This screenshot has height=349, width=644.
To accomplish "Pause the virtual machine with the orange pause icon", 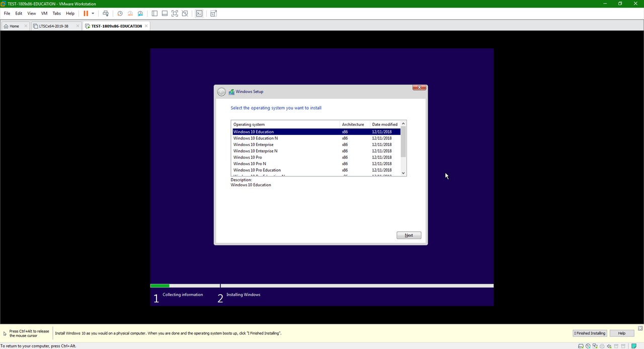I will [x=86, y=14].
